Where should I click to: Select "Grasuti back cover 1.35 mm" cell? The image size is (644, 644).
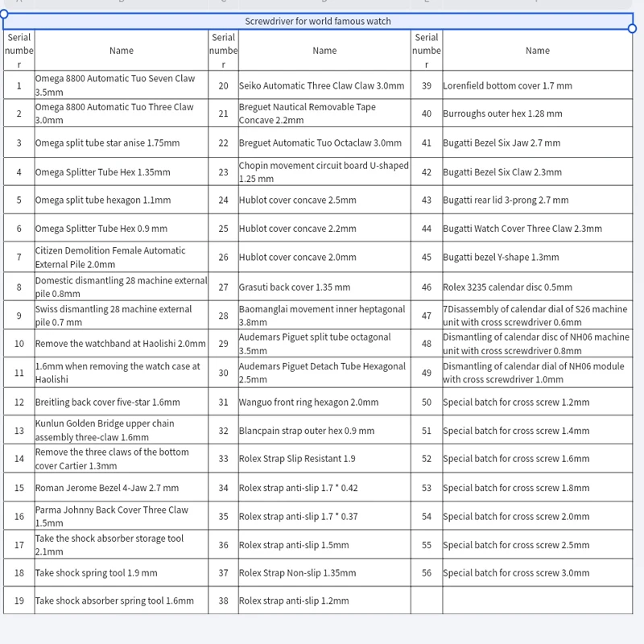click(x=324, y=287)
